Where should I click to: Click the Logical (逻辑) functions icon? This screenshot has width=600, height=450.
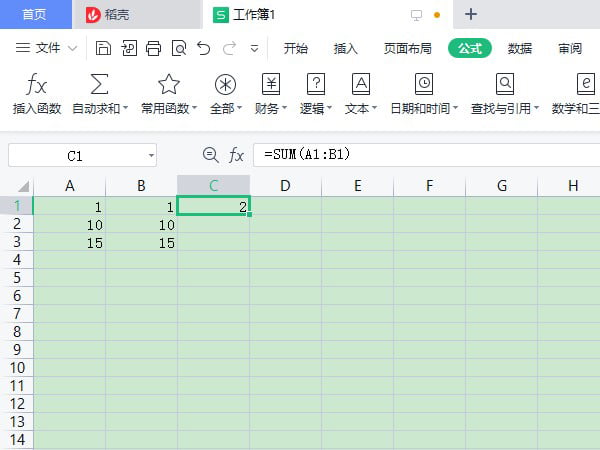coord(316,85)
